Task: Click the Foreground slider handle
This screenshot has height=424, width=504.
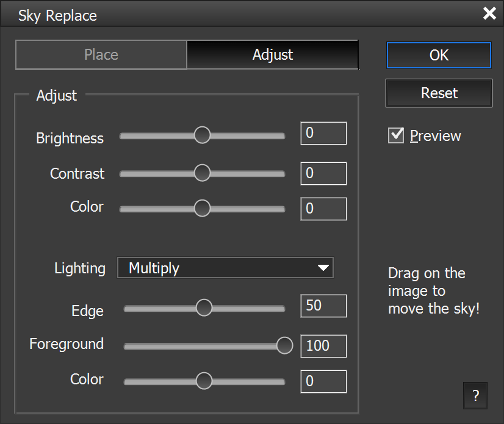Action: pos(284,346)
